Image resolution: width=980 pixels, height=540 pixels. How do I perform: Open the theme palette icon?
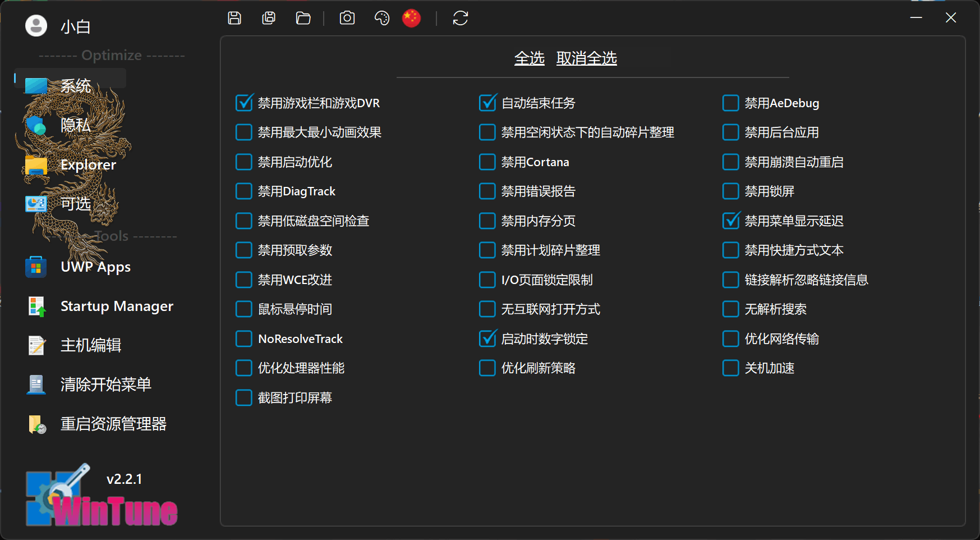381,18
